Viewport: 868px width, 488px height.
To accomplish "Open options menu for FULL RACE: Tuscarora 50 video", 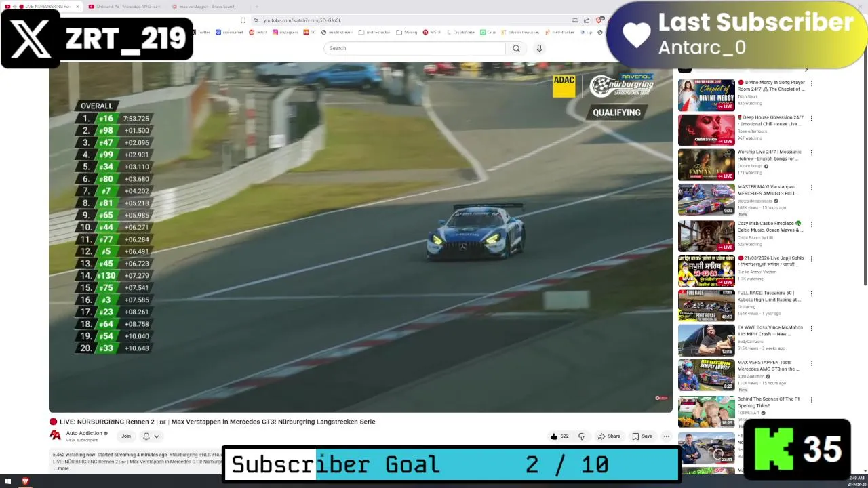I will [x=812, y=294].
